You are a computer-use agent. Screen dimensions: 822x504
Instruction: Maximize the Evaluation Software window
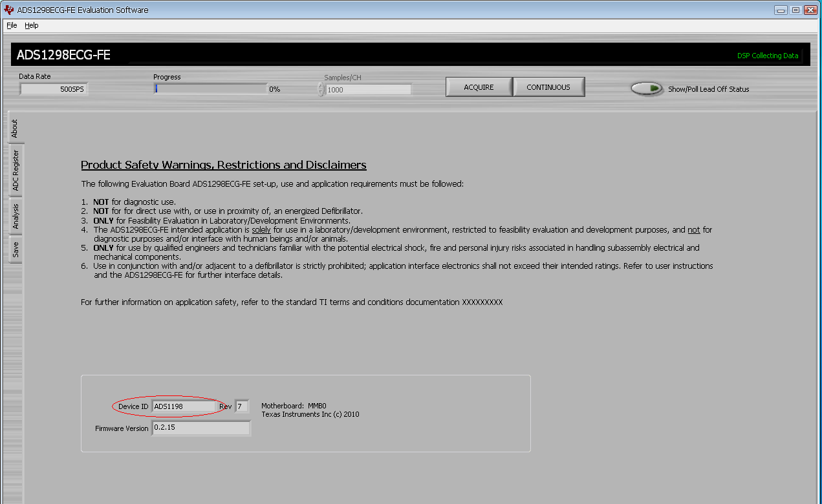[795, 10]
